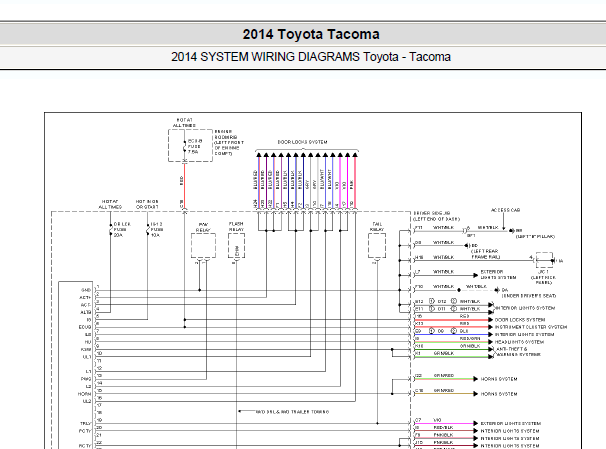The image size is (606, 449).
Task: Click EXTERIOR LIGHTS SYSTEM beside the L7 WHT/BLK wire
Action: (x=498, y=275)
